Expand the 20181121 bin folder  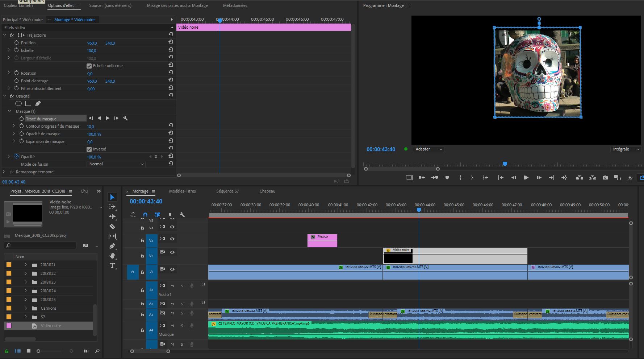26,265
